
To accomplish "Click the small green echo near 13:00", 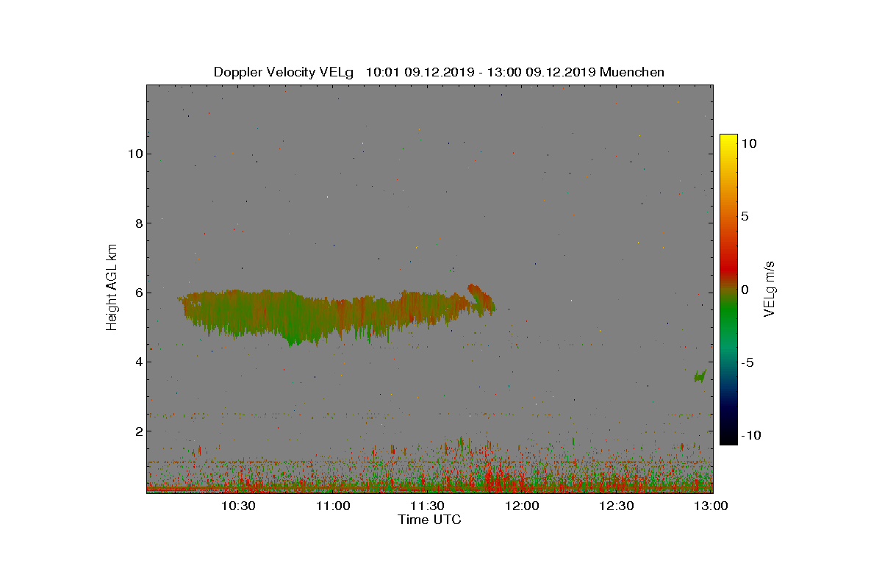I will (x=700, y=376).
